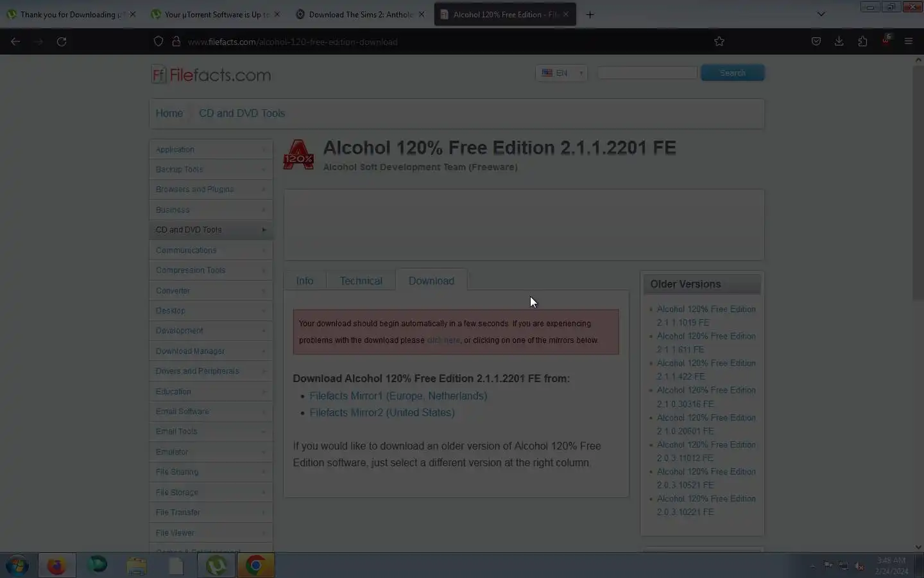This screenshot has width=924, height=578.
Task: Show site security padlock info
Action: [176, 42]
